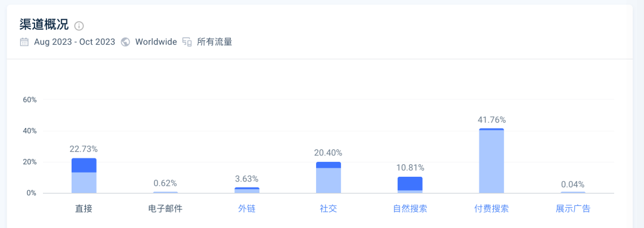This screenshot has height=228, width=644.
Task: Open the 展示广告 channel link
Action: [573, 208]
